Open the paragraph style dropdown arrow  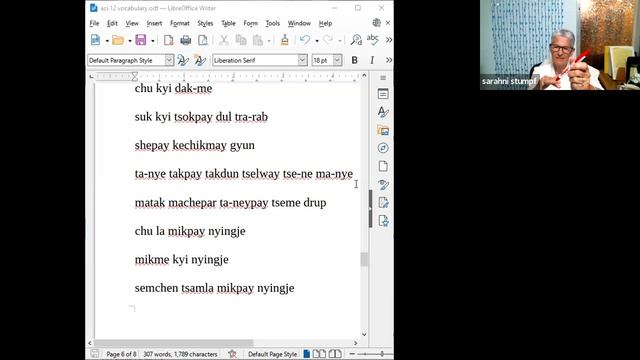[x=169, y=60]
